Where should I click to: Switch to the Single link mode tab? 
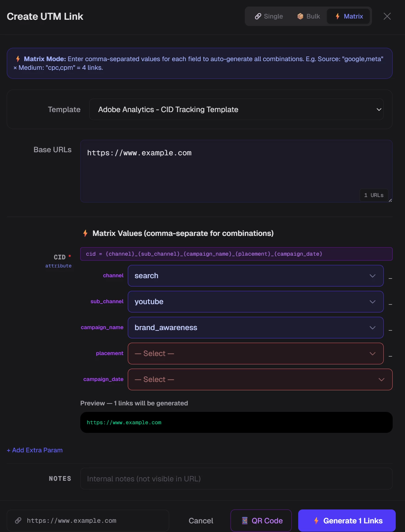click(269, 16)
